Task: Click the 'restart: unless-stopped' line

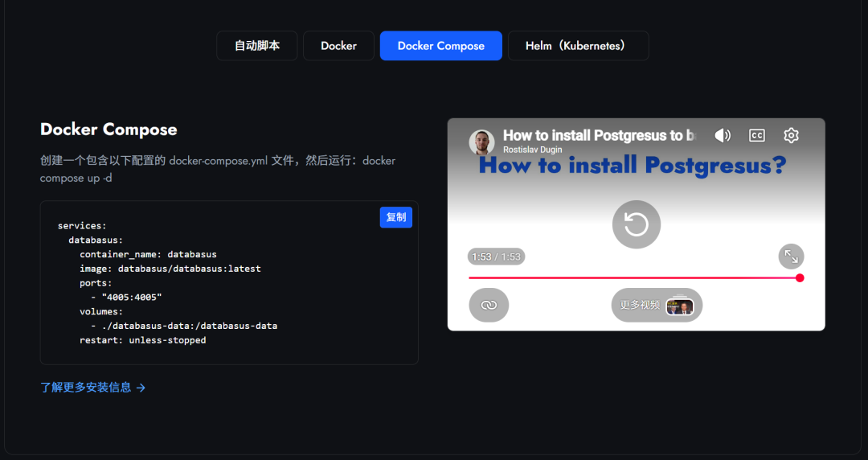Action: point(143,339)
